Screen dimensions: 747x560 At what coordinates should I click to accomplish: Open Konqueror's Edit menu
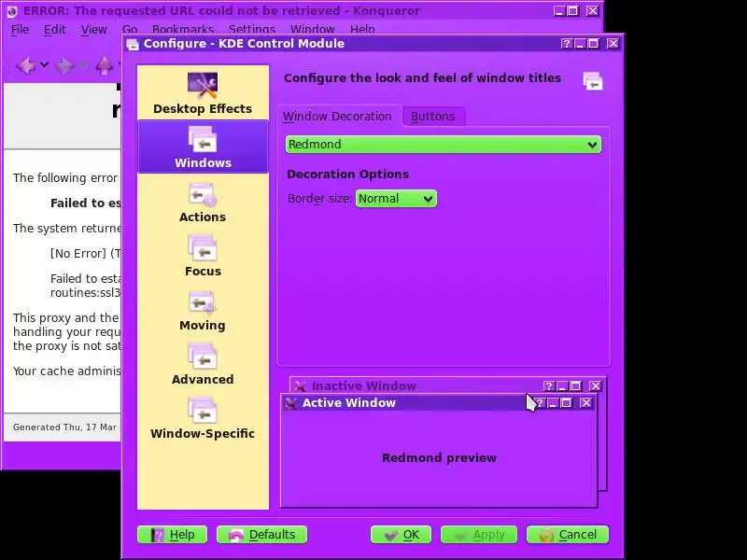(55, 30)
